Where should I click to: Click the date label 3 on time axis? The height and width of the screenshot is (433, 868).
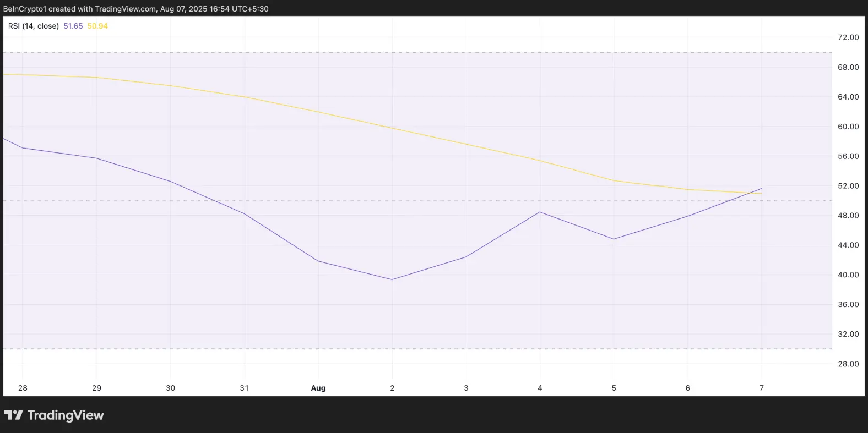(466, 388)
